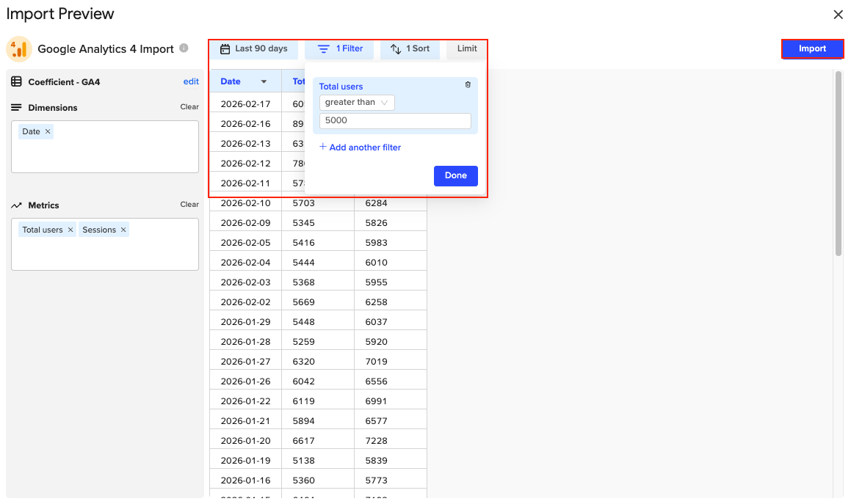851x504 pixels.
Task: Open the Date column sort dropdown arrow
Action: (264, 81)
